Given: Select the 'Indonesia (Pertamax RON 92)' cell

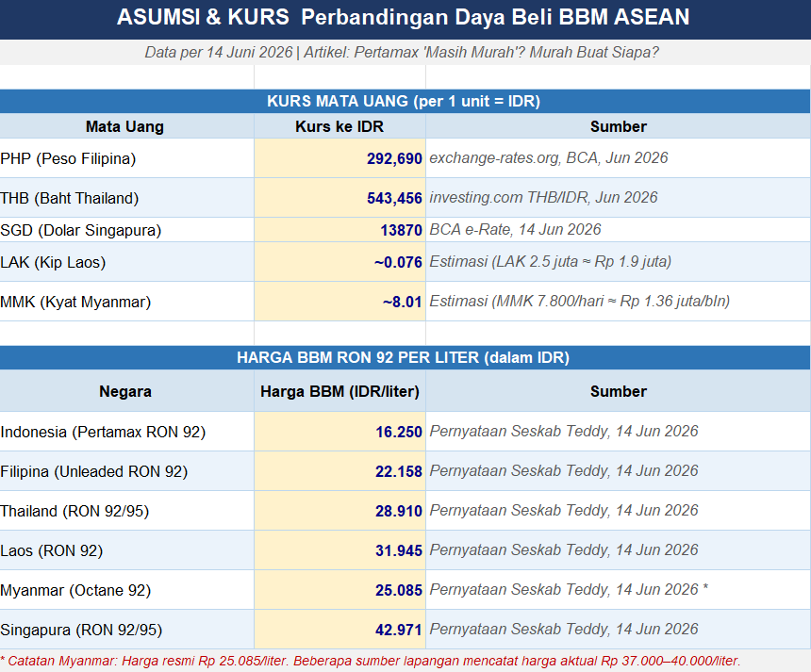Looking at the screenshot, I should click(x=126, y=431).
